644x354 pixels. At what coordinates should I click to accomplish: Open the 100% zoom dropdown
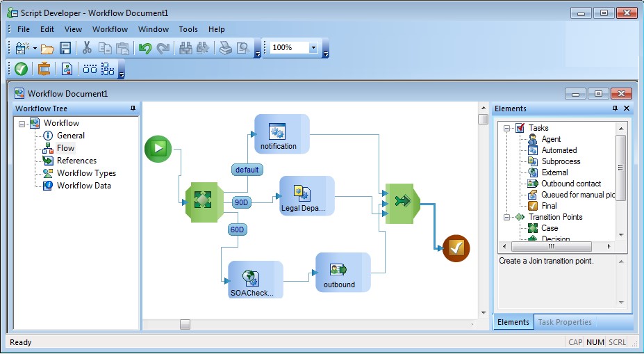click(x=313, y=48)
